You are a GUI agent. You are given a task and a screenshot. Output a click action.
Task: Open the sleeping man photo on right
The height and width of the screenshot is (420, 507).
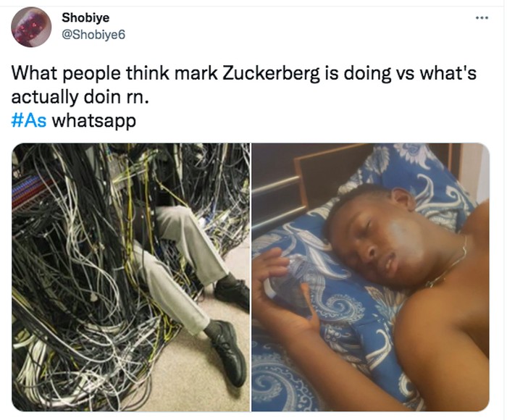tap(371, 277)
